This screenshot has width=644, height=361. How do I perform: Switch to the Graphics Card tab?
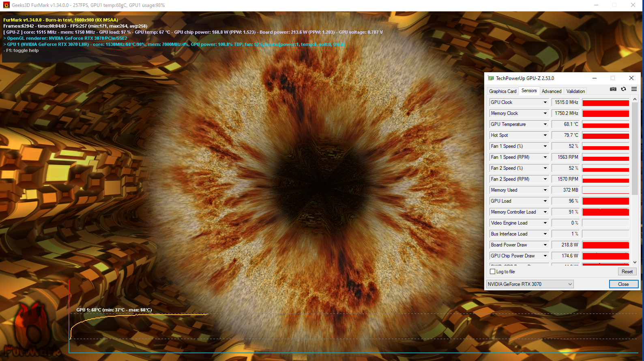pyautogui.click(x=502, y=91)
